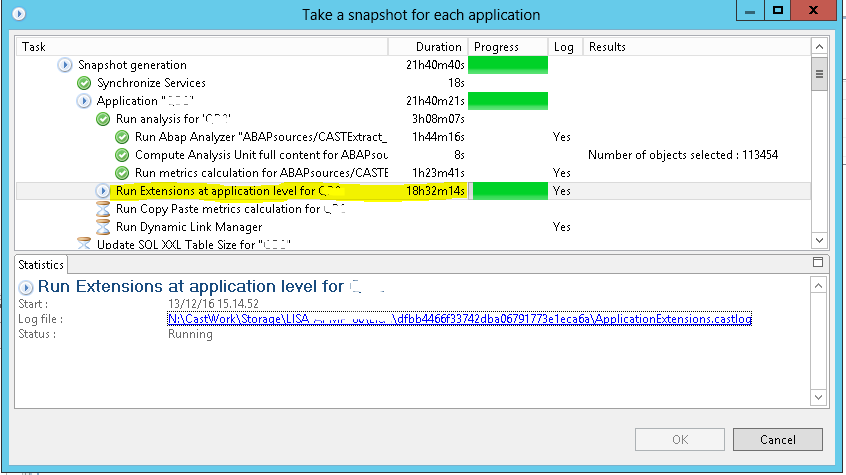Image resolution: width=846 pixels, height=475 pixels.
Task: Click the Cancel button
Action: [x=777, y=439]
